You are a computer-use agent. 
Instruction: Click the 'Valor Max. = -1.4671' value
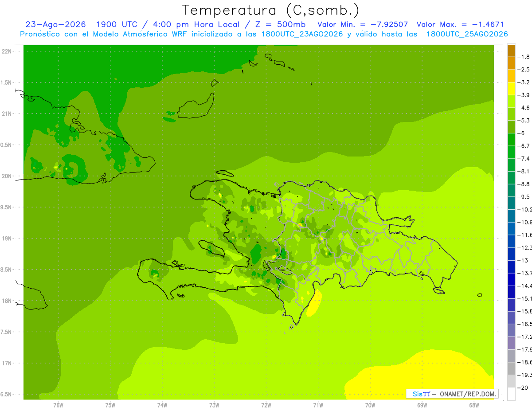click(461, 24)
